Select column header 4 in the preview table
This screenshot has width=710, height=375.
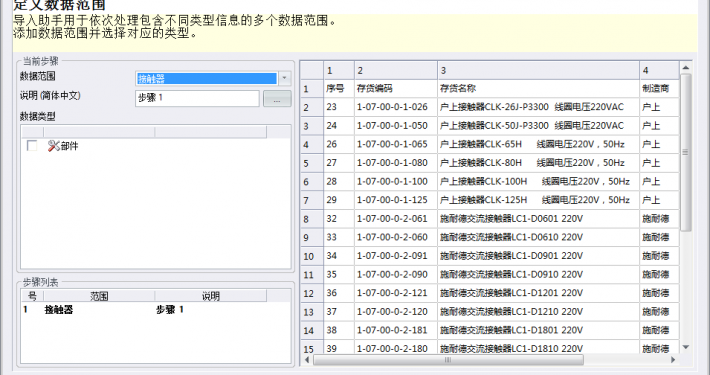(659, 70)
